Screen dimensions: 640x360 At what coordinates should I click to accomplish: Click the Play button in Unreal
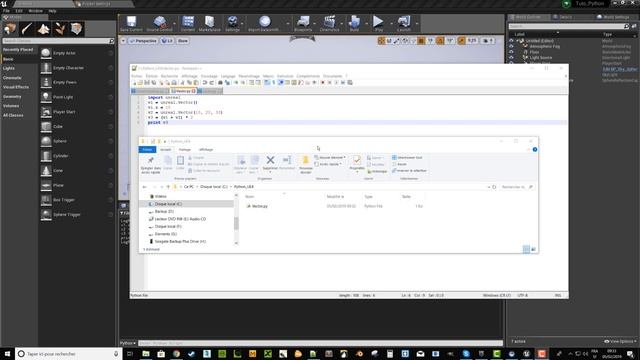378,24
